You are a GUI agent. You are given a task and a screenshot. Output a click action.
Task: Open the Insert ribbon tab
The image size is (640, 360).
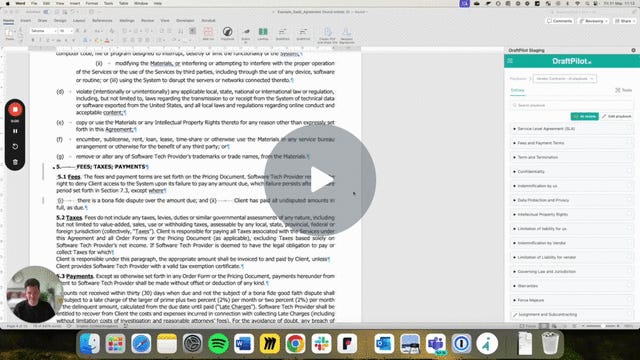pyautogui.click(x=26, y=20)
